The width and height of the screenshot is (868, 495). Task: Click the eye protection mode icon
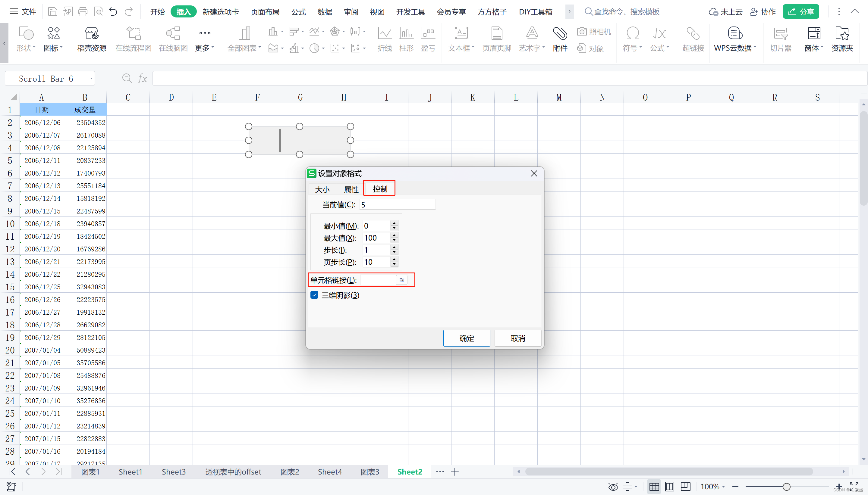coord(613,487)
